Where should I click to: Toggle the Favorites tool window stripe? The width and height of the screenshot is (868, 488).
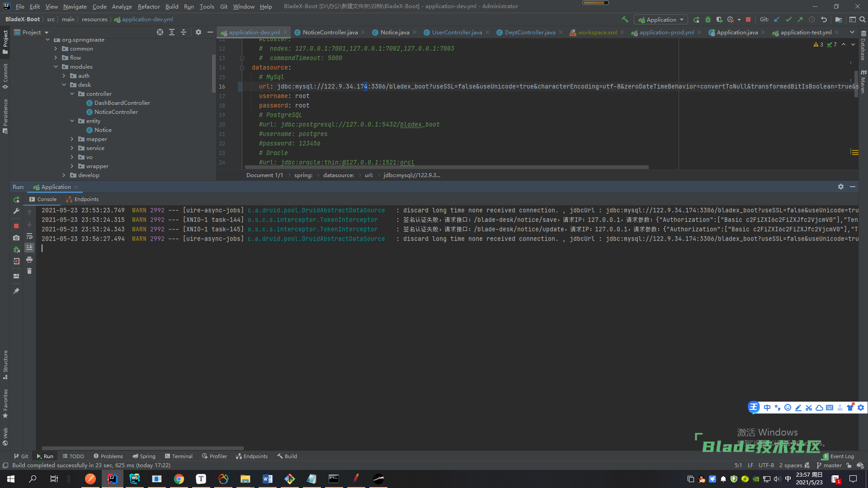point(5,403)
